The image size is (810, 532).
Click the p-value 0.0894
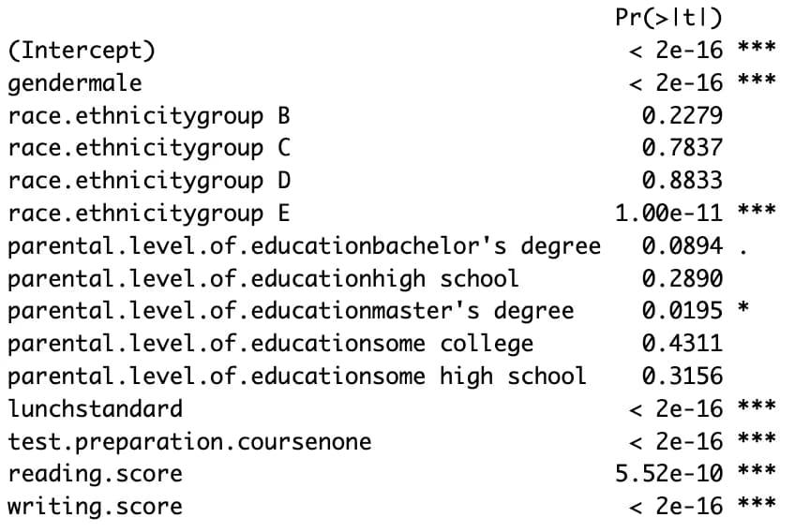pos(682,246)
